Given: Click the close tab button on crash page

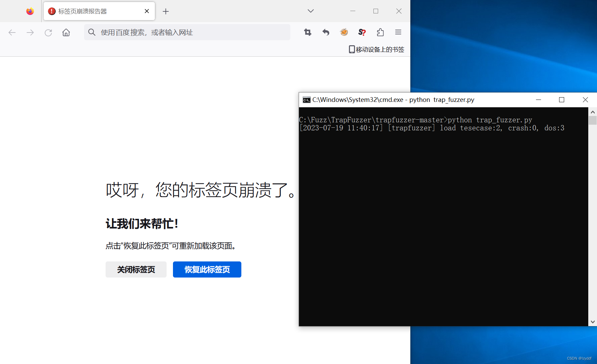Looking at the screenshot, I should (136, 269).
